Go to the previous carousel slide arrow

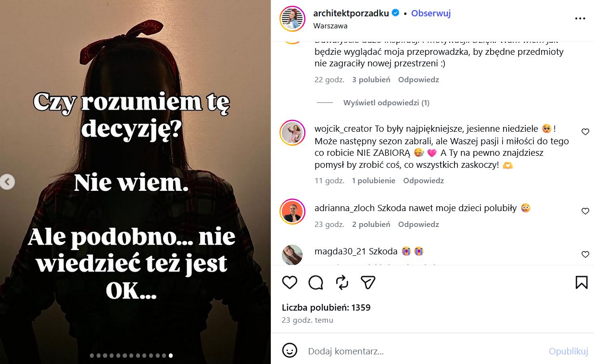7,182
